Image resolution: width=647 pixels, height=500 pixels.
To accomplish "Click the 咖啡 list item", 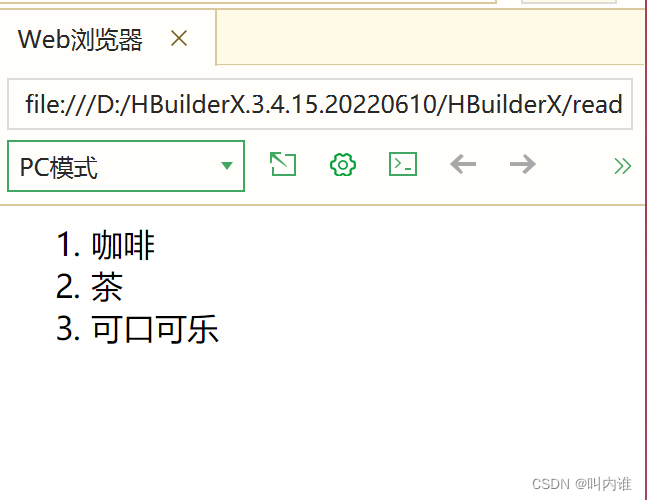I will click(x=123, y=245).
